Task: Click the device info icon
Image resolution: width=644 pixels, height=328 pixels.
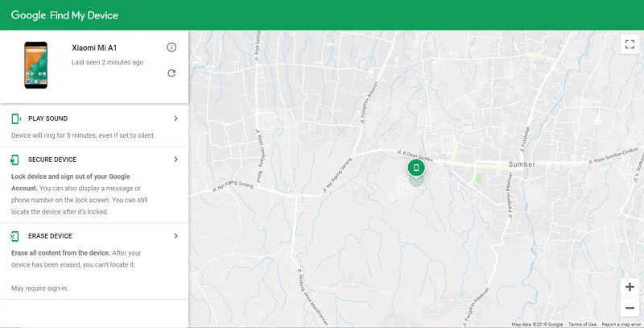Action: tap(171, 48)
